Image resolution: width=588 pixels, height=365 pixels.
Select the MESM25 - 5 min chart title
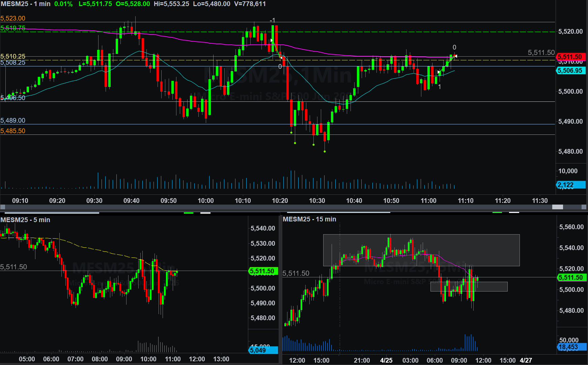tap(25, 220)
